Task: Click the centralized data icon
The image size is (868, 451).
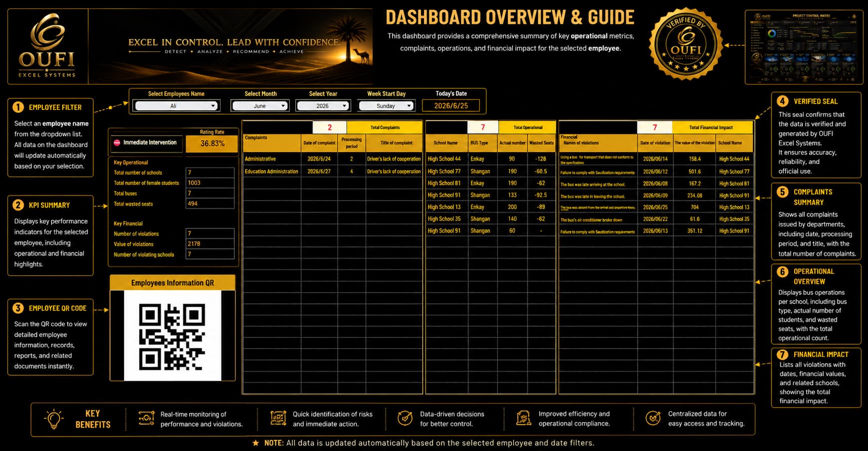Action: [x=653, y=418]
